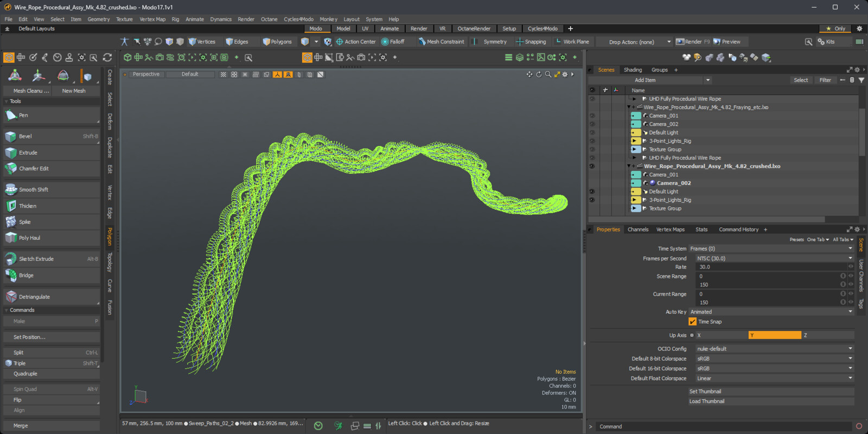The height and width of the screenshot is (434, 868).
Task: Open the Work Plane options
Action: pos(572,42)
